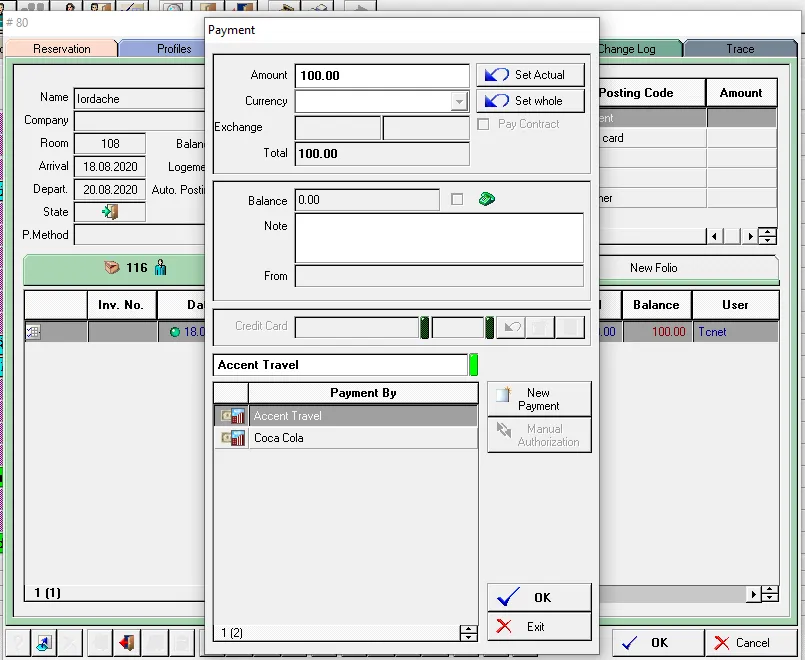
Task: Click Exit in the Payment dialog
Action: [539, 626]
